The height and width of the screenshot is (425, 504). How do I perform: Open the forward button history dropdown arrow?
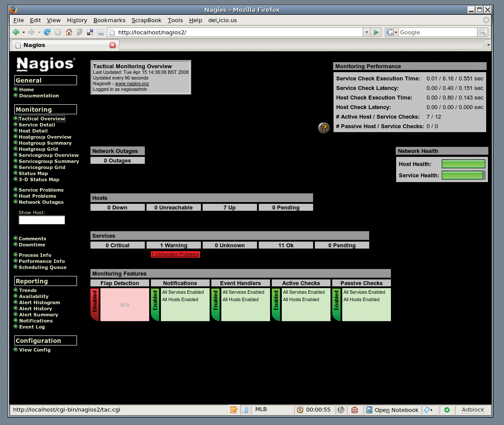[39, 33]
